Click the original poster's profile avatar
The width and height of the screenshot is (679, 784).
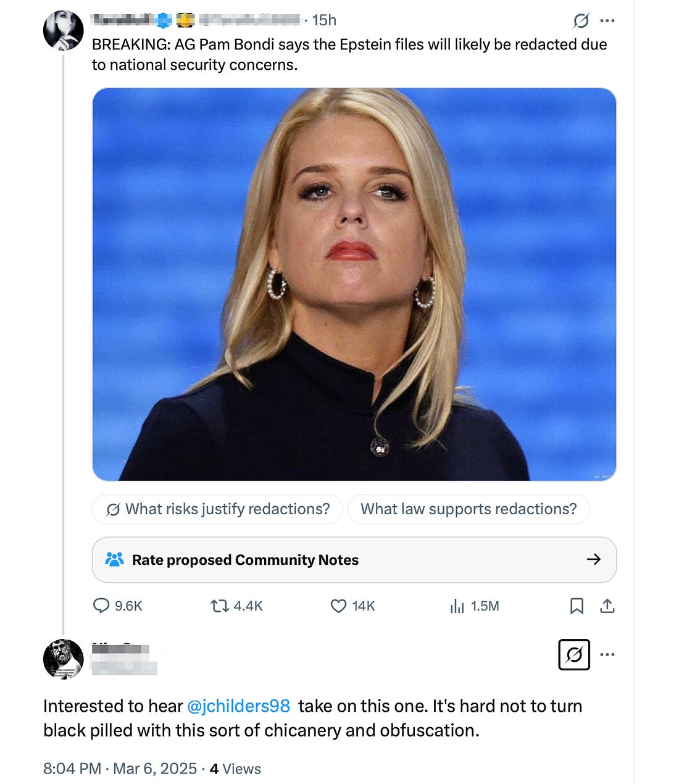64,30
